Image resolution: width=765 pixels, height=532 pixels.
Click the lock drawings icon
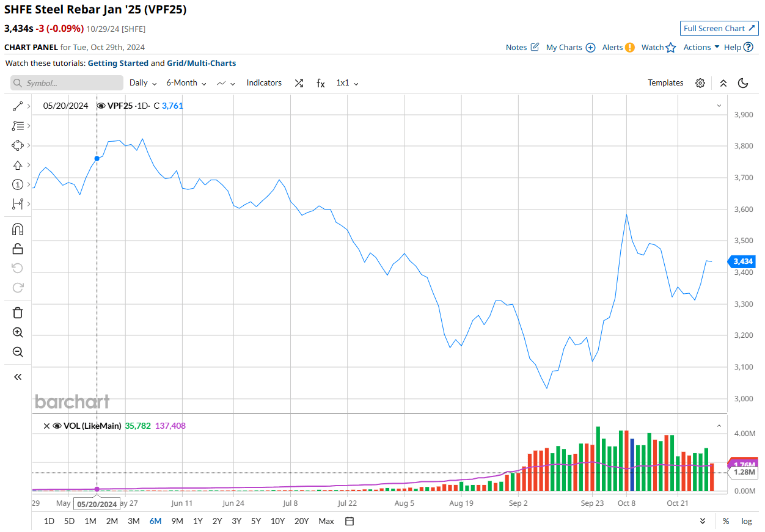(17, 248)
